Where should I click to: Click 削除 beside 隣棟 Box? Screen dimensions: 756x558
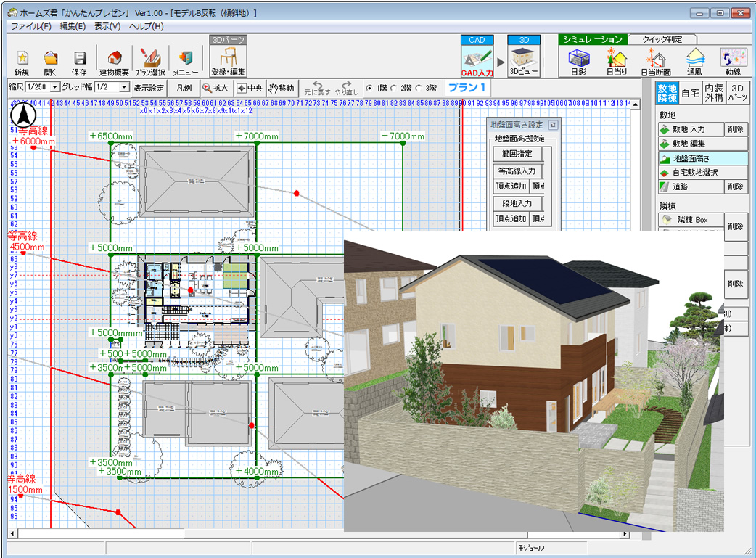click(736, 226)
